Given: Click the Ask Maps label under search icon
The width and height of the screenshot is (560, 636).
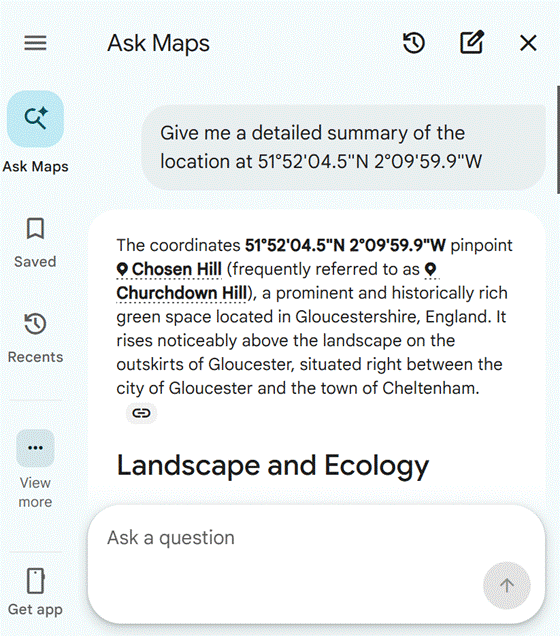Looking at the screenshot, I should pos(35,167).
